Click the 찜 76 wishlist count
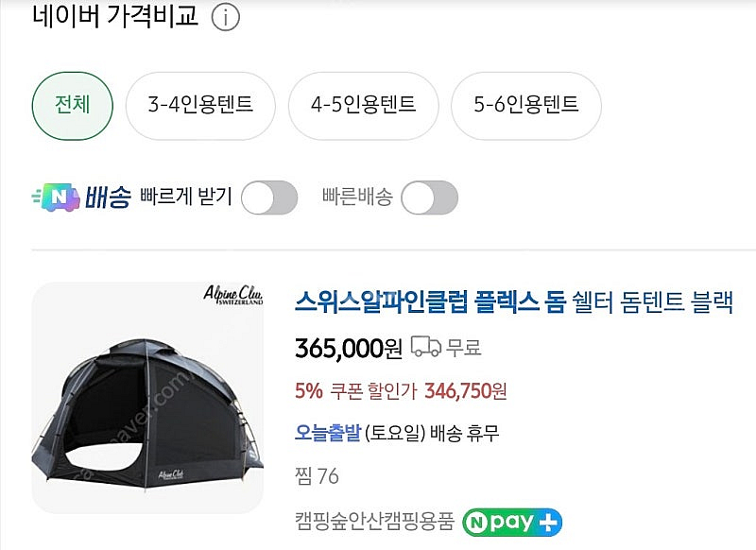This screenshot has height=550, width=756. point(317,475)
